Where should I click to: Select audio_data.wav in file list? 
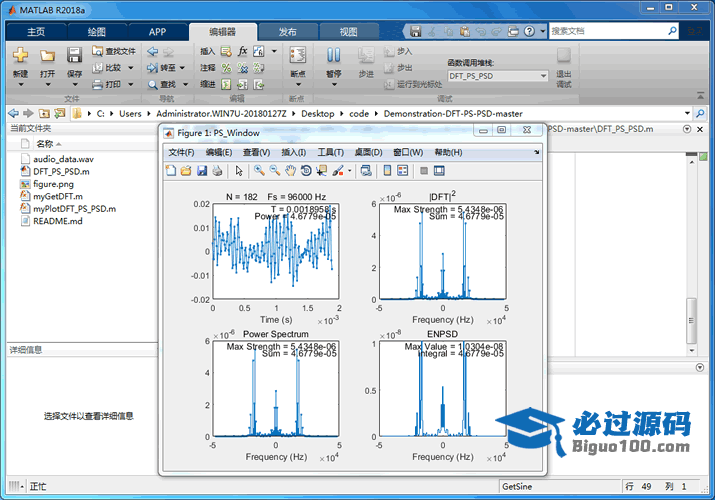click(63, 159)
